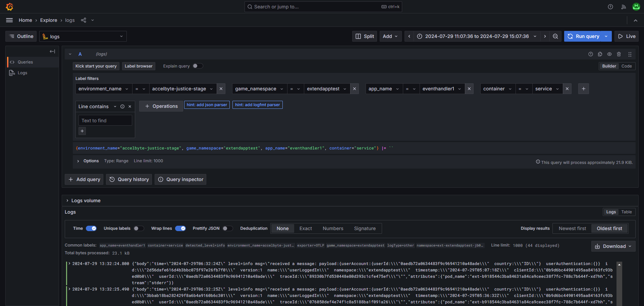Open the logs datasource dropdown
The image size is (644, 306).
click(x=83, y=36)
